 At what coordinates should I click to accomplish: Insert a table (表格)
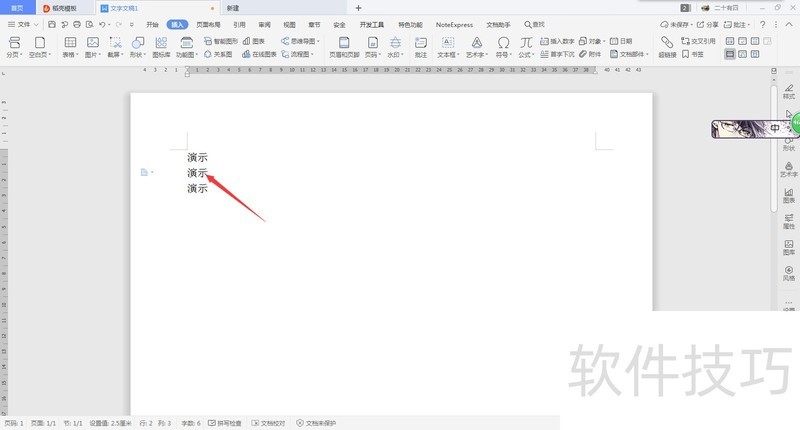click(x=70, y=46)
